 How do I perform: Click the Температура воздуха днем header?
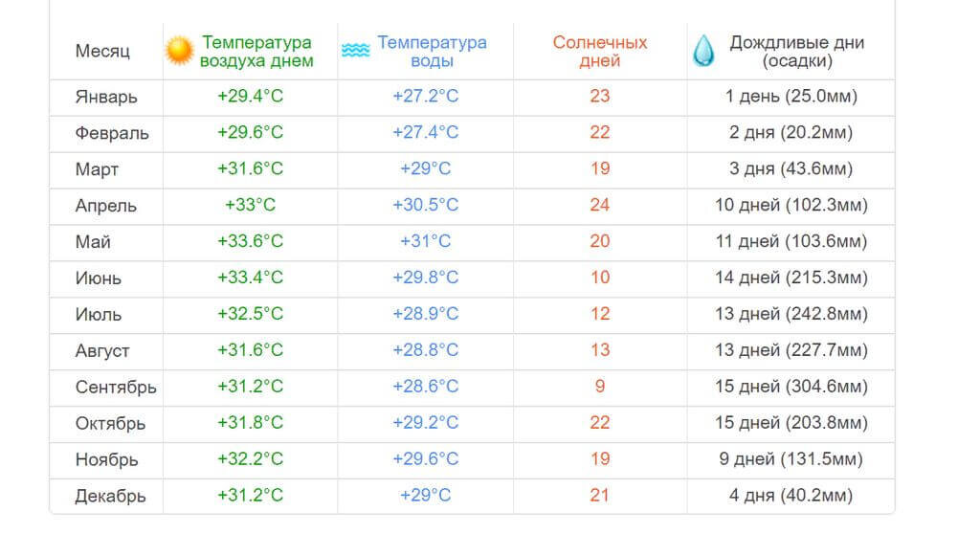click(256, 52)
